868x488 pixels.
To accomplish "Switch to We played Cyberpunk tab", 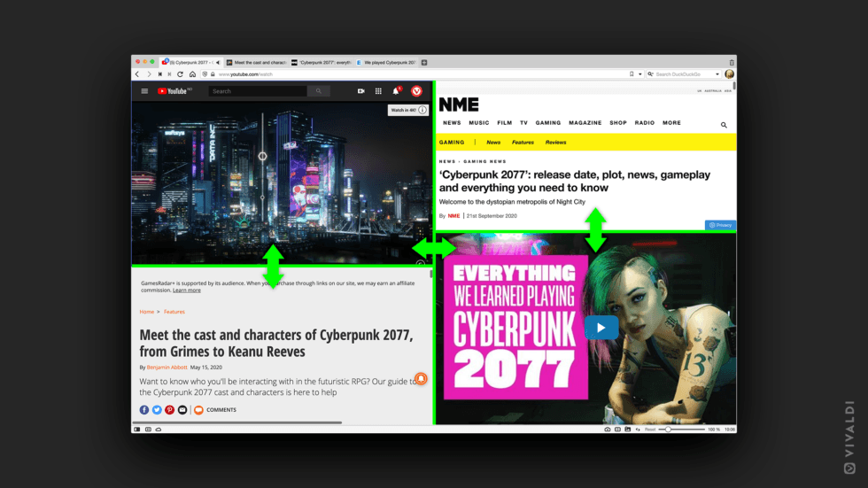I will click(x=386, y=63).
